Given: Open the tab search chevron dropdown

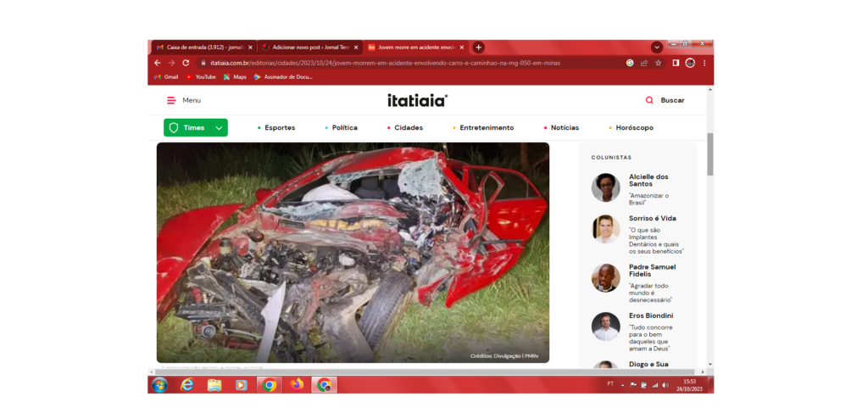Looking at the screenshot, I should [657, 47].
